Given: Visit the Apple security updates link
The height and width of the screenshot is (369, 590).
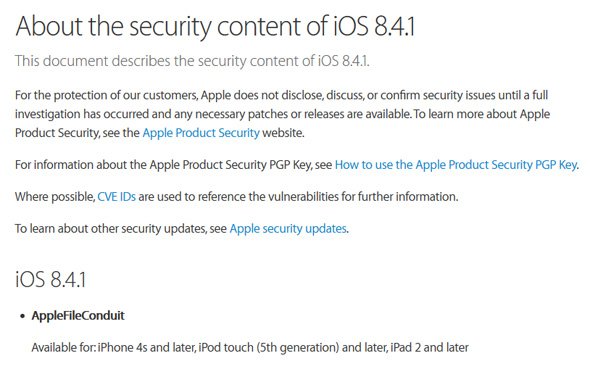Looking at the screenshot, I should tap(288, 229).
